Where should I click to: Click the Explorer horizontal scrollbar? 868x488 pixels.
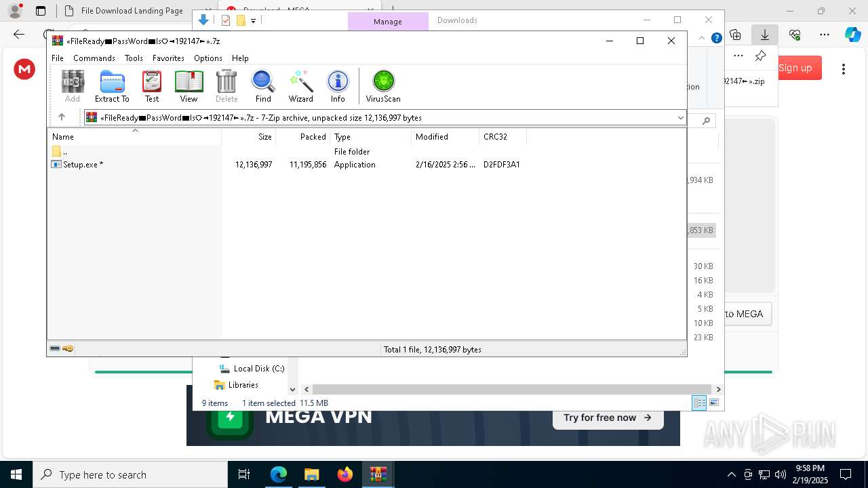512,390
